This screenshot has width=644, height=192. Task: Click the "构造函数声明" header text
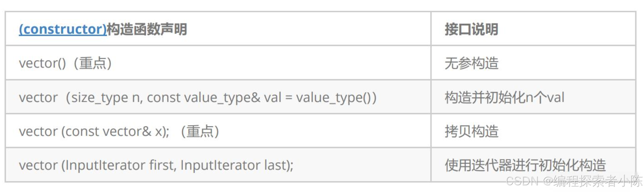[147, 29]
